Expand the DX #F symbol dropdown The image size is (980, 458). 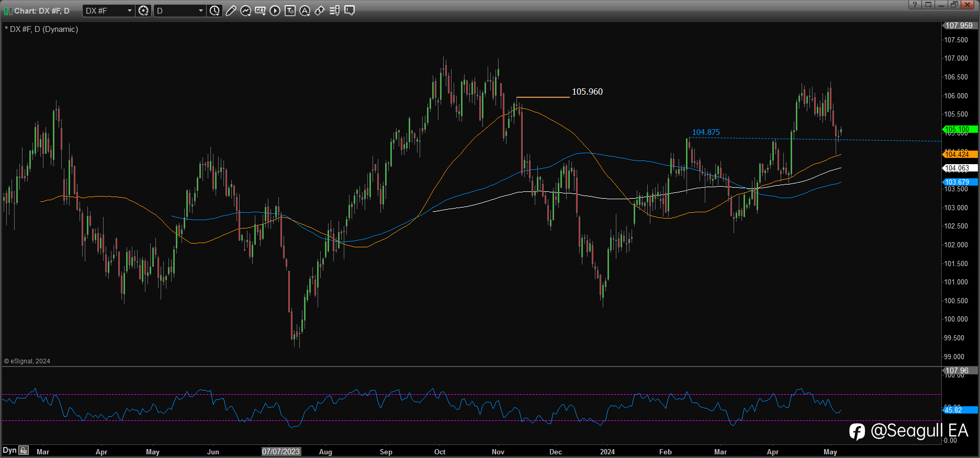[129, 10]
